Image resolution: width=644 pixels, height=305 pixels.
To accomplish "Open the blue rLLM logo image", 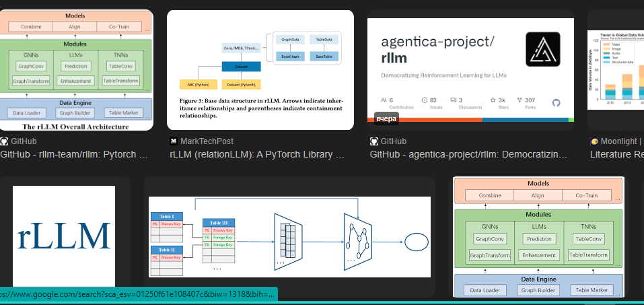I will tap(64, 236).
